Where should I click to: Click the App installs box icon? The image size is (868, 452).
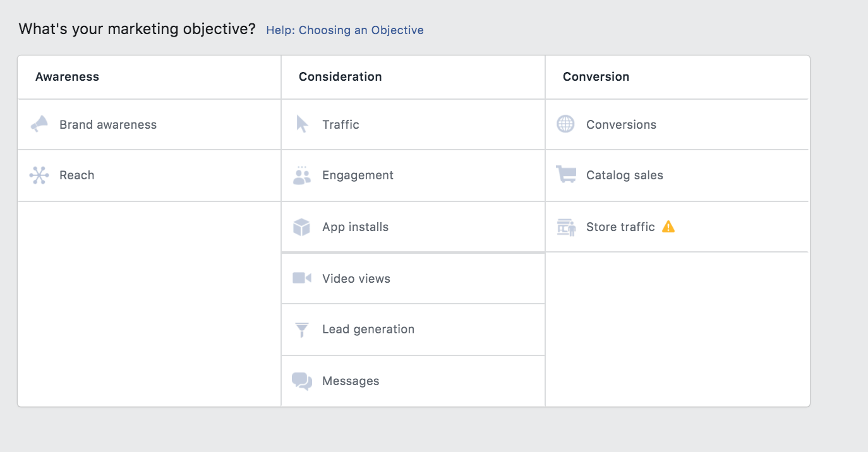[302, 227]
